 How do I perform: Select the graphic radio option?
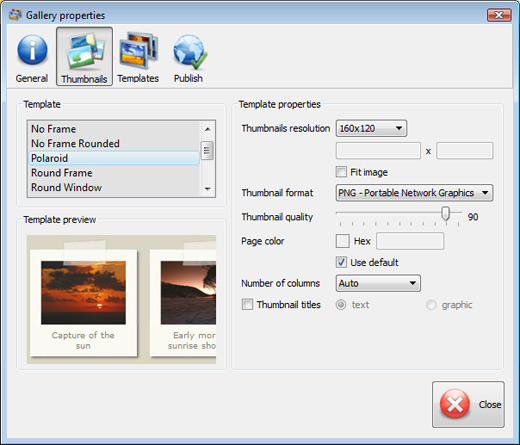[x=431, y=305]
